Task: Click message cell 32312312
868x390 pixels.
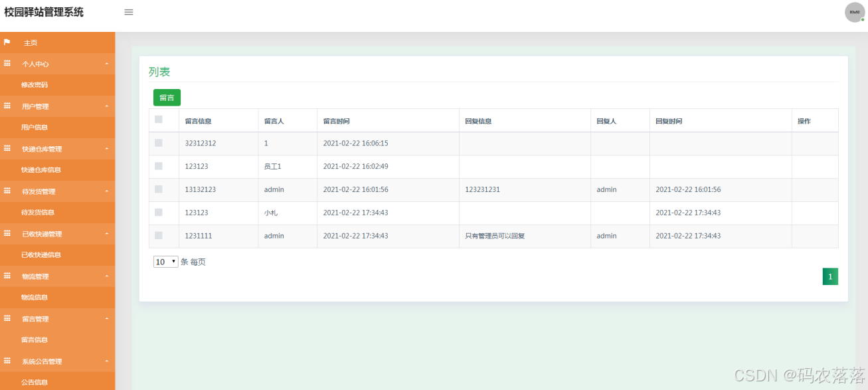Action: pos(201,144)
